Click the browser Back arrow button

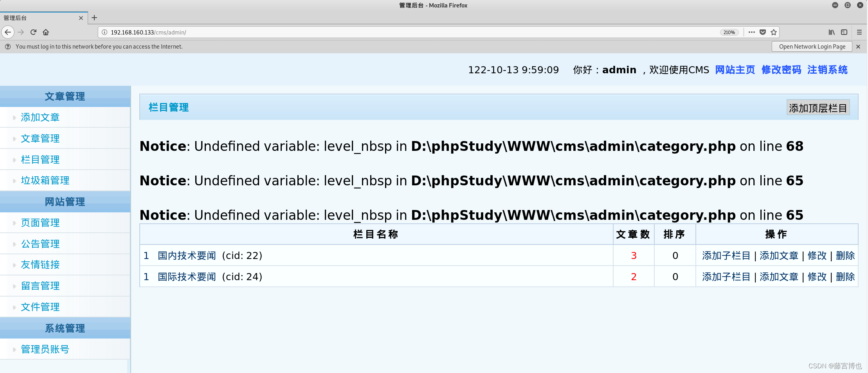pos(8,32)
